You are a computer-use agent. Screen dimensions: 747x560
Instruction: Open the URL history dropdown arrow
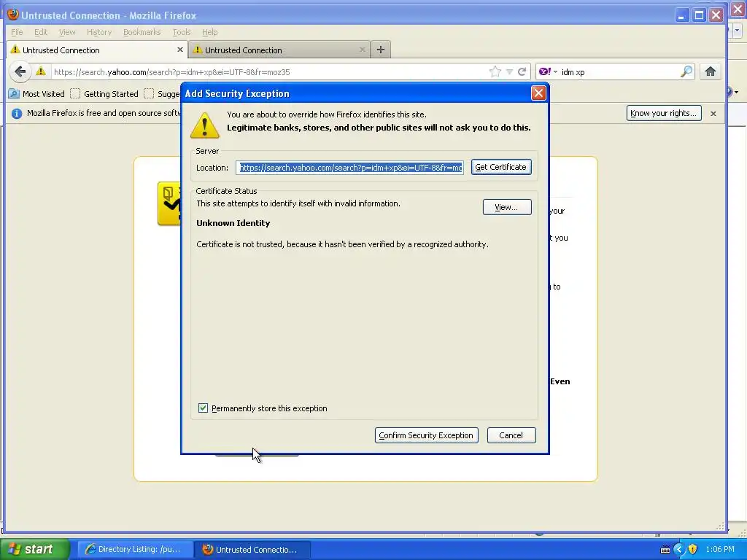[x=509, y=72]
